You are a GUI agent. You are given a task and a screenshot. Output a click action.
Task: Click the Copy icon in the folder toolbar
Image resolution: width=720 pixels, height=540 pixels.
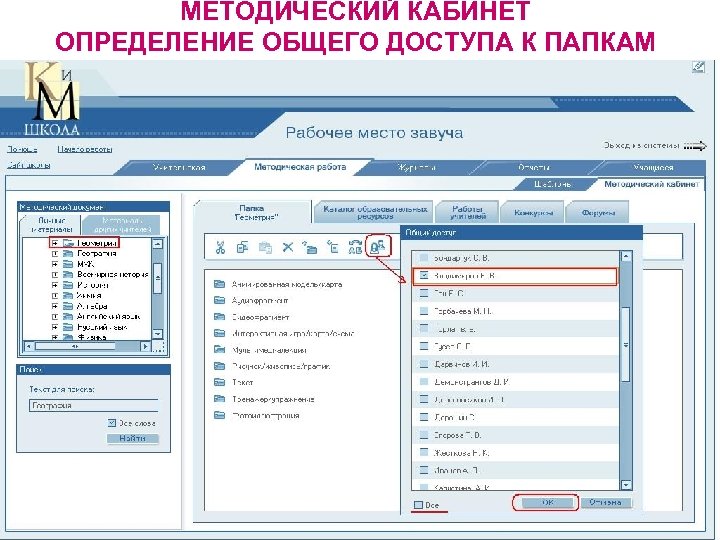(242, 248)
